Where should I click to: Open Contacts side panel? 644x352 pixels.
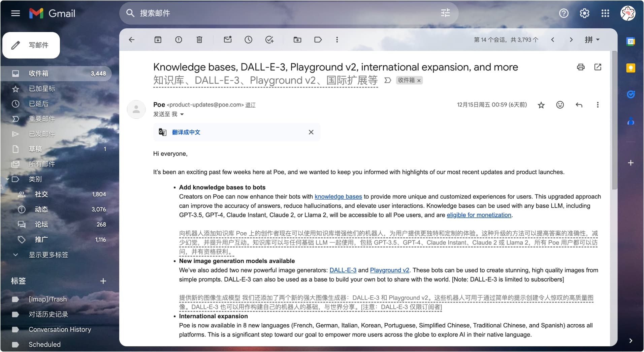[x=631, y=121]
